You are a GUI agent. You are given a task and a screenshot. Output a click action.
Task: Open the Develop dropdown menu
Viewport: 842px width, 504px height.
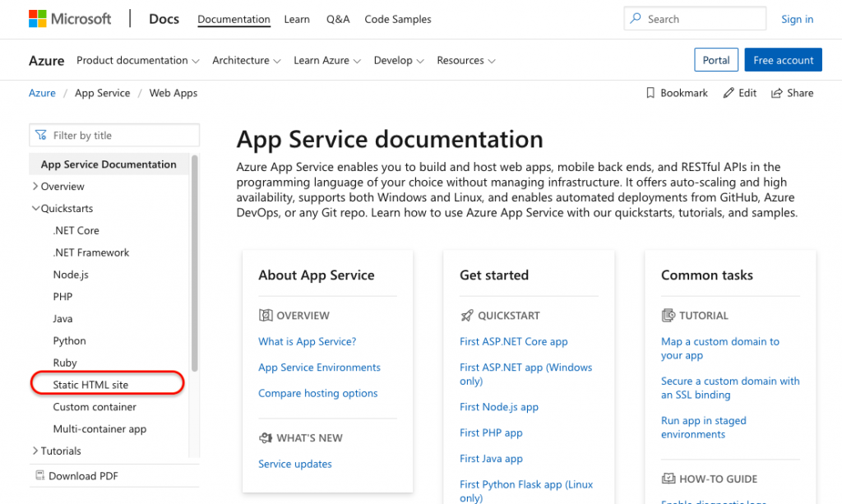pos(399,60)
